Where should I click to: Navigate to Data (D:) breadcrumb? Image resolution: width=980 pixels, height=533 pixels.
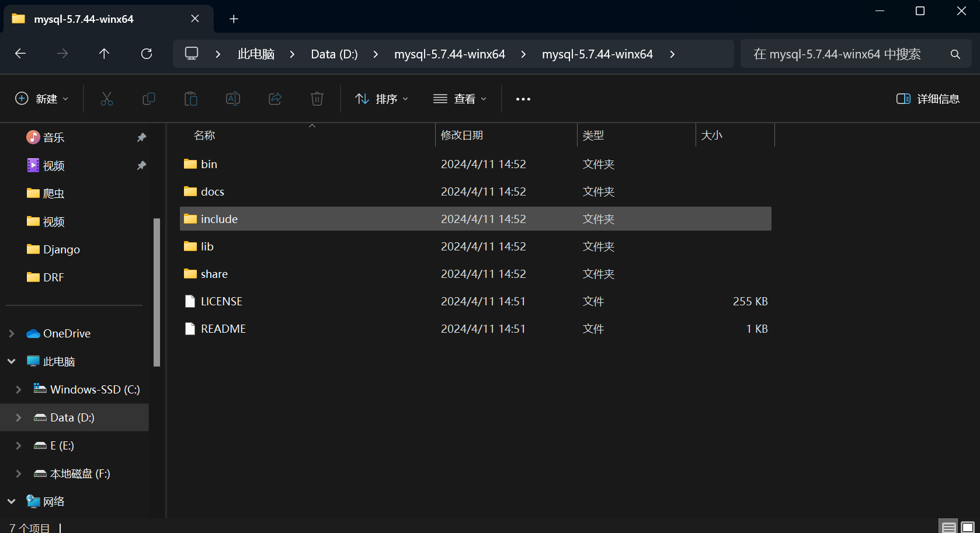pos(334,54)
